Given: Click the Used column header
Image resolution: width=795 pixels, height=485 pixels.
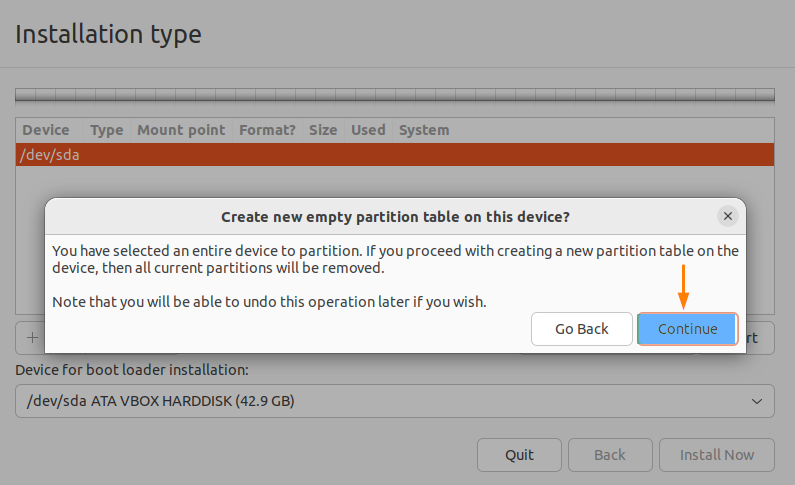Looking at the screenshot, I should coord(368,130).
